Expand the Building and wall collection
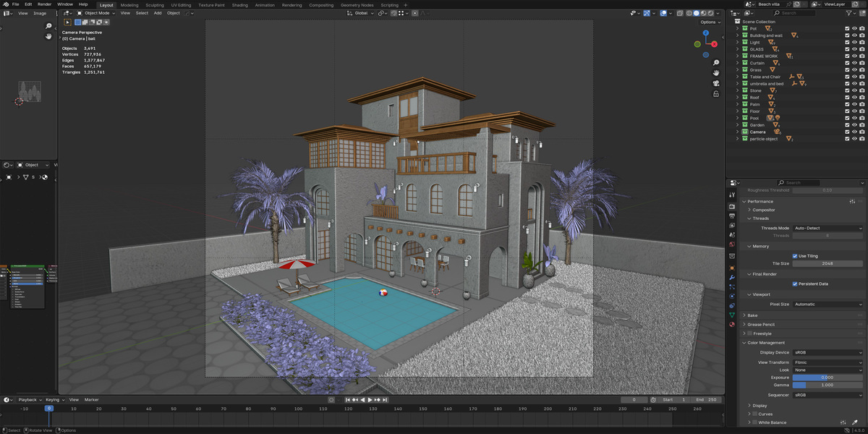 pyautogui.click(x=738, y=35)
